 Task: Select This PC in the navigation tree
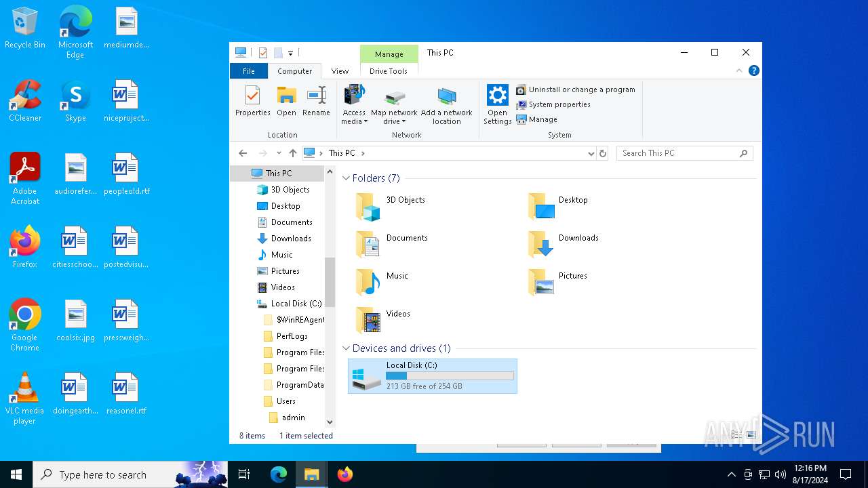pyautogui.click(x=278, y=174)
